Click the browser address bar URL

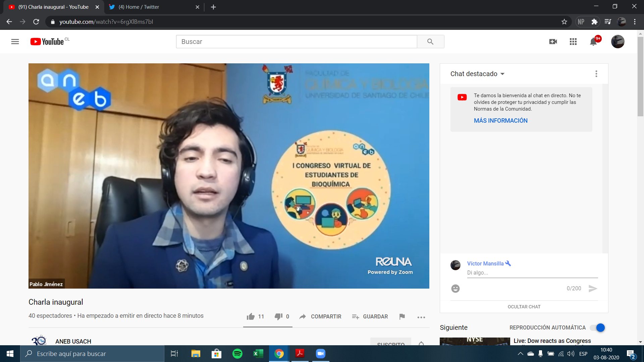point(106,22)
